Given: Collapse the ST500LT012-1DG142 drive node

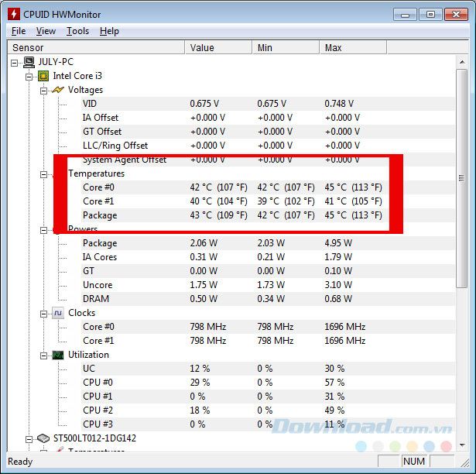Looking at the screenshot, I should click(29, 439).
